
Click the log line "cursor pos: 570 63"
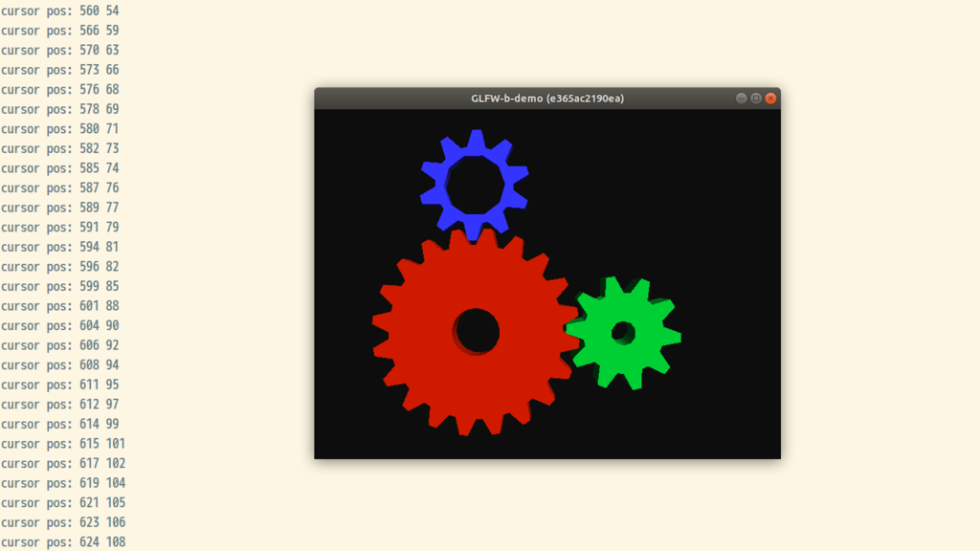pyautogui.click(x=60, y=50)
